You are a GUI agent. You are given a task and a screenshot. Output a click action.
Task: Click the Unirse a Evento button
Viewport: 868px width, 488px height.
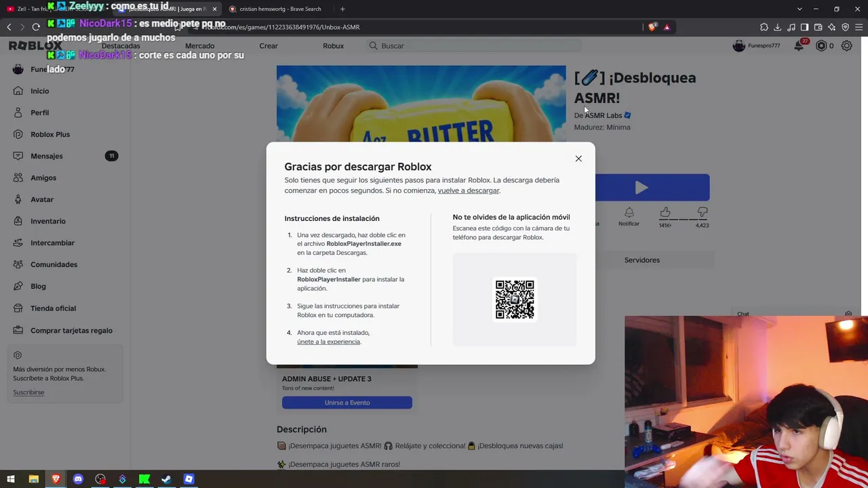click(347, 403)
